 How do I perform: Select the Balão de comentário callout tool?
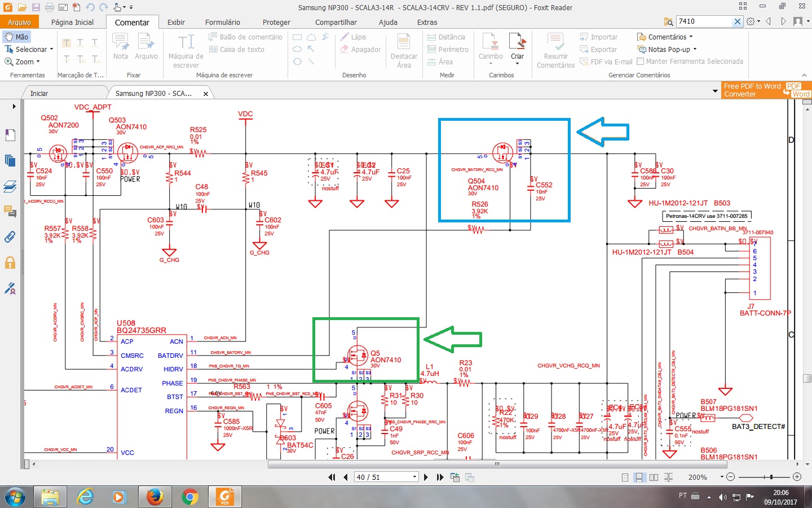pyautogui.click(x=245, y=37)
